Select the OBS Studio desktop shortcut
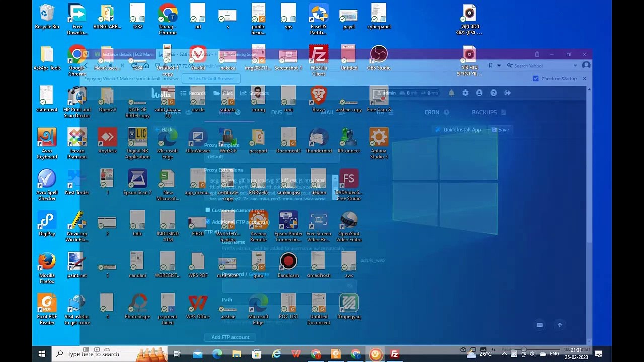The width and height of the screenshot is (644, 362). click(x=379, y=58)
